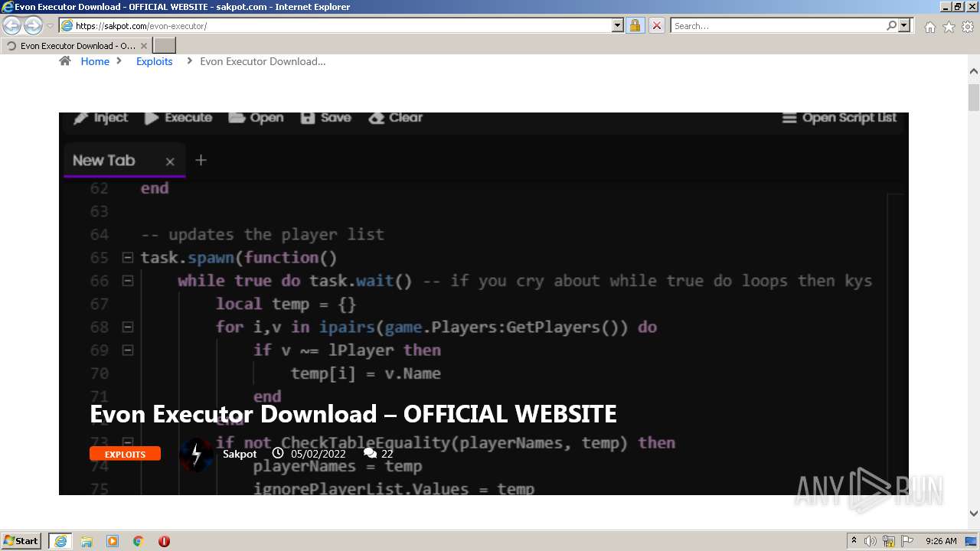This screenshot has height=551, width=980.
Task: Open the EXPLOITS category badge
Action: pos(125,454)
